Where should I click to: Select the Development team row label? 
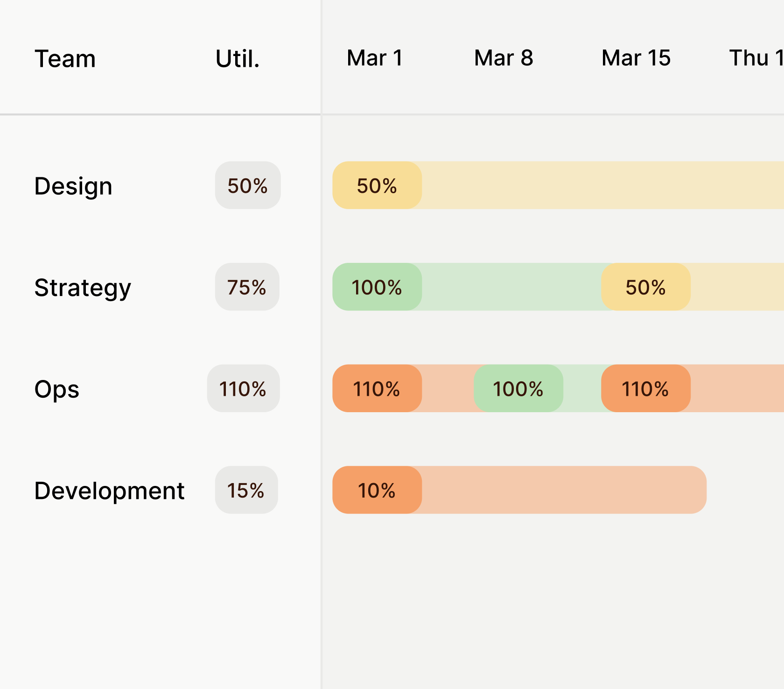click(109, 491)
